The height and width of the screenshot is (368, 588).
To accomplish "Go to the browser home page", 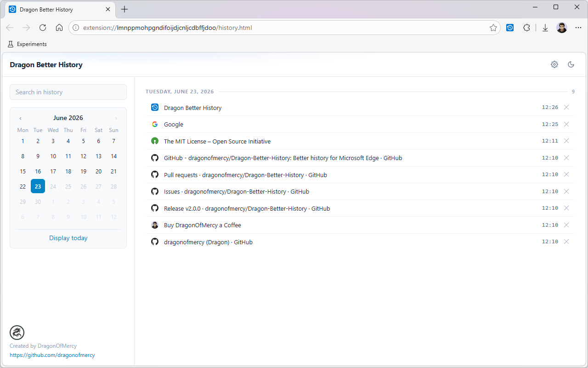I will (59, 28).
